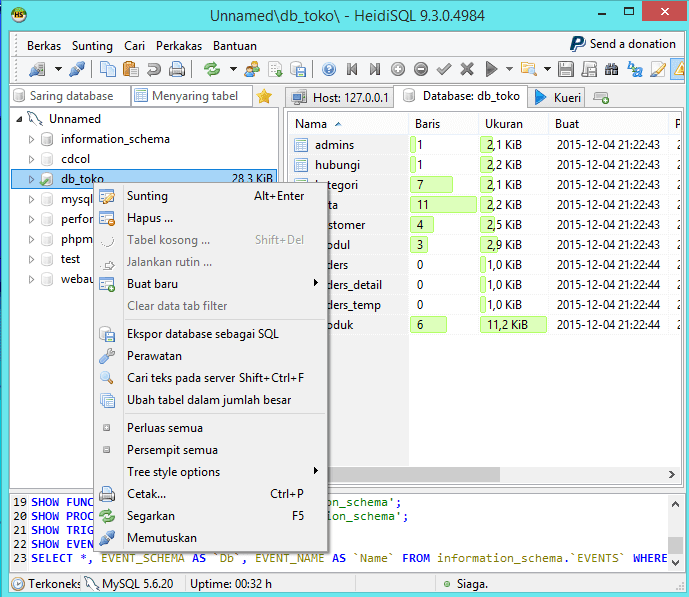This screenshot has height=597, width=689.
Task: Click the insert row plus icon
Action: pos(398,69)
